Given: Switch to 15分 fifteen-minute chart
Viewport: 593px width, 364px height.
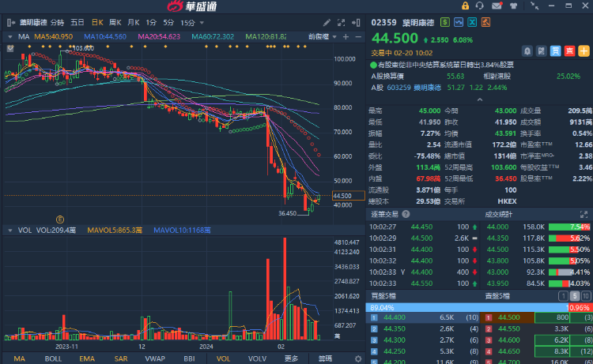Looking at the screenshot, I should point(187,23).
